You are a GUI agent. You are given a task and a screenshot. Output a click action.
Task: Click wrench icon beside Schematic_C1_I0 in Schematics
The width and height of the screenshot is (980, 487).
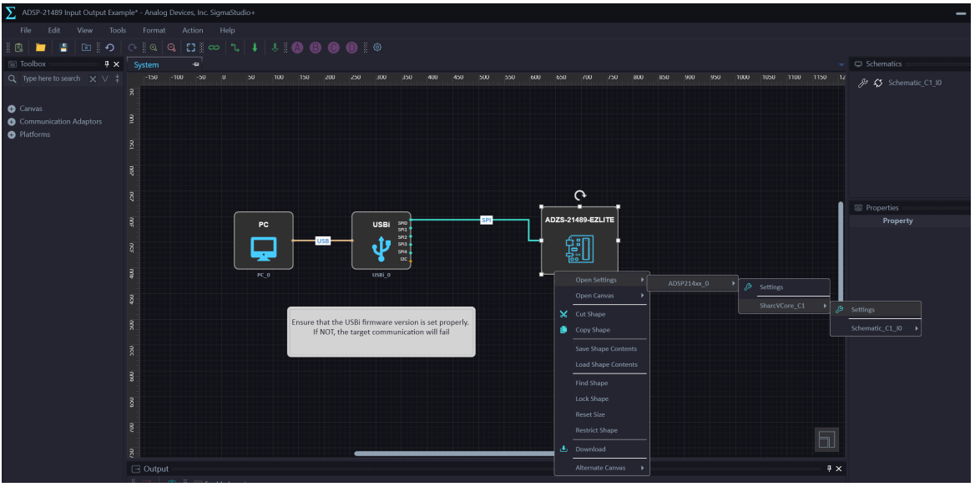[x=863, y=83]
